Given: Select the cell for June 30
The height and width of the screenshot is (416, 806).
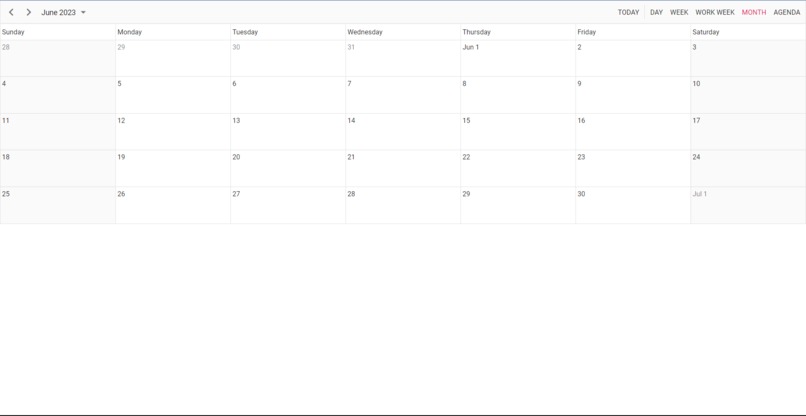Looking at the screenshot, I should click(633, 206).
